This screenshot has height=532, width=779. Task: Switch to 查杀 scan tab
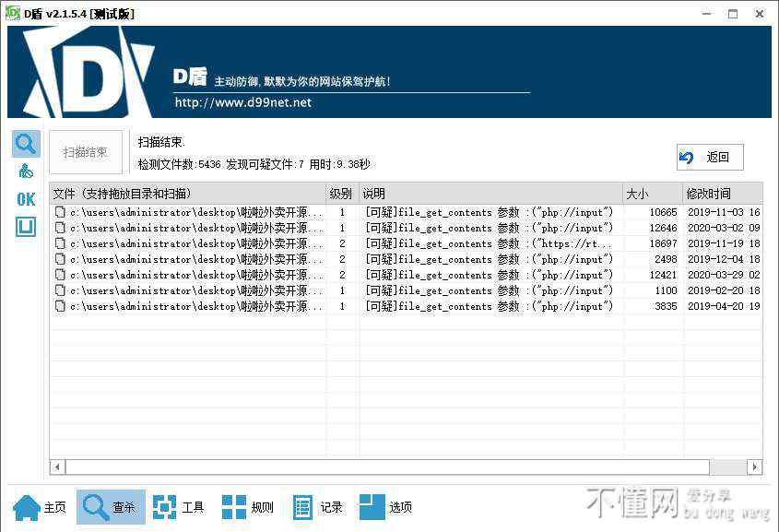coord(111,507)
